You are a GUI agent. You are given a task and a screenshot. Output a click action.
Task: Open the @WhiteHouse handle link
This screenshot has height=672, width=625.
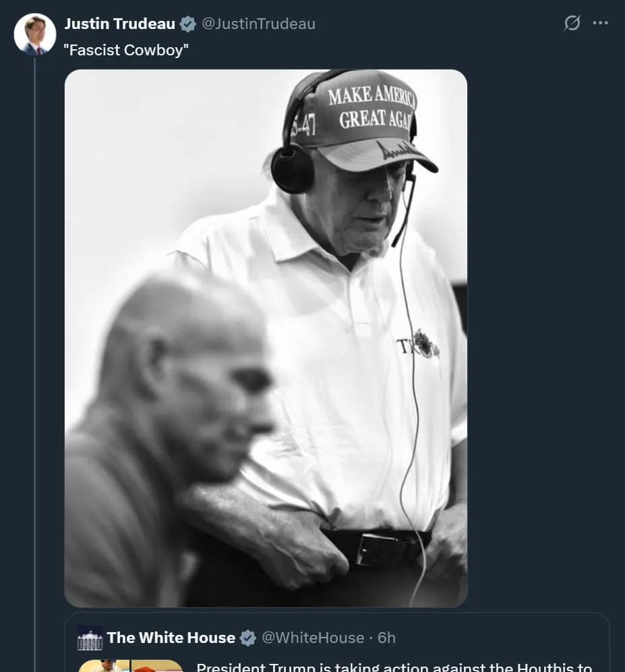pos(312,638)
